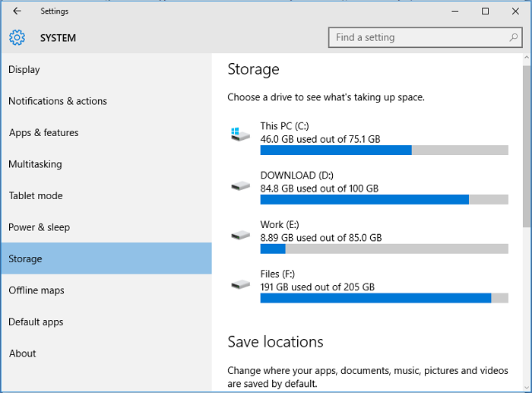Click the This PC (C:) drive icon
Screen dimensions: 532x393
click(x=241, y=134)
